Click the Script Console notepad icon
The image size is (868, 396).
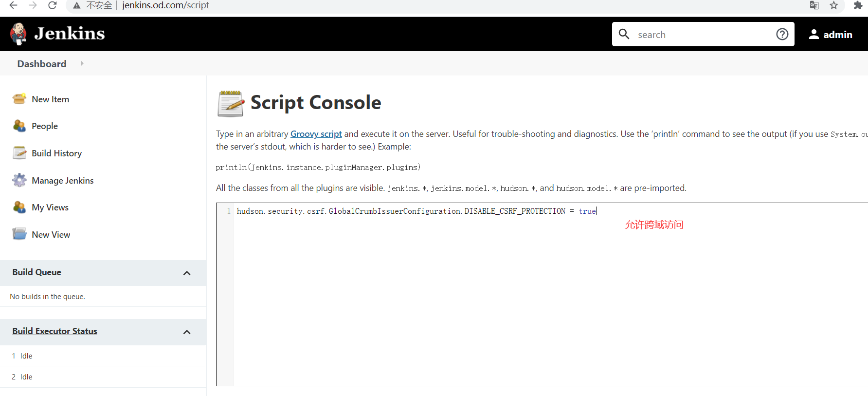pyautogui.click(x=231, y=103)
